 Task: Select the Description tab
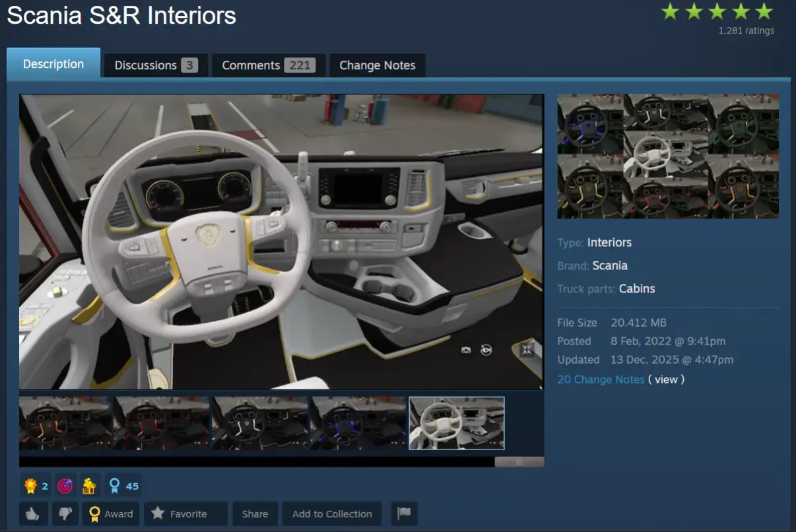coord(53,64)
